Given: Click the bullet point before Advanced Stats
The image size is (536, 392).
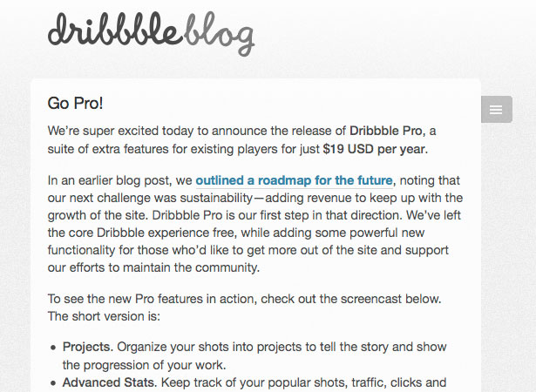Looking at the screenshot, I should 53,383.
